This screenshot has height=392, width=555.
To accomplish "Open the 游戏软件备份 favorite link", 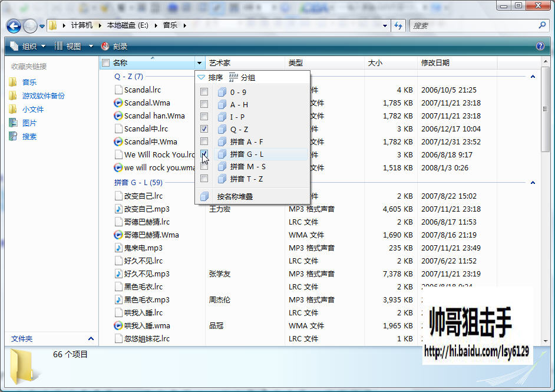I will (x=44, y=95).
